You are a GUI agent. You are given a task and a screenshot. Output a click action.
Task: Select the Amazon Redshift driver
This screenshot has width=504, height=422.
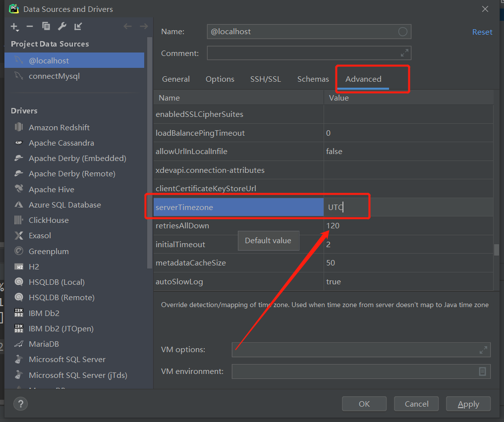59,127
